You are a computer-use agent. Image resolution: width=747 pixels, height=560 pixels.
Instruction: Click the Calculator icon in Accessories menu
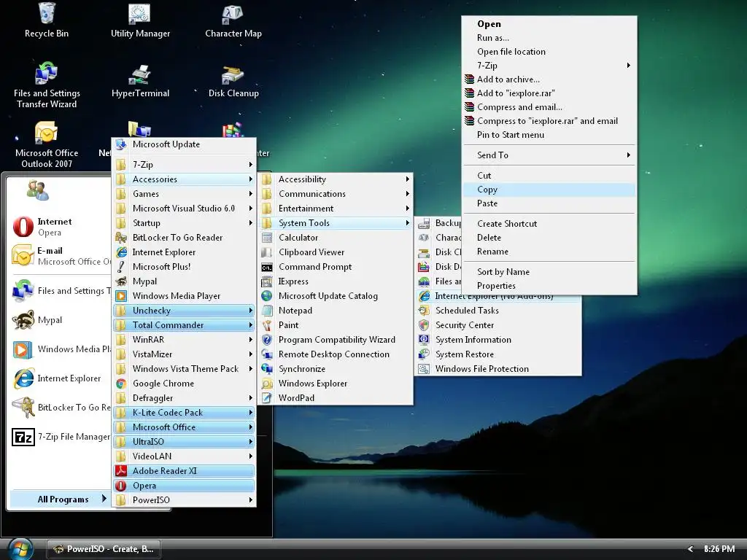pyautogui.click(x=267, y=238)
